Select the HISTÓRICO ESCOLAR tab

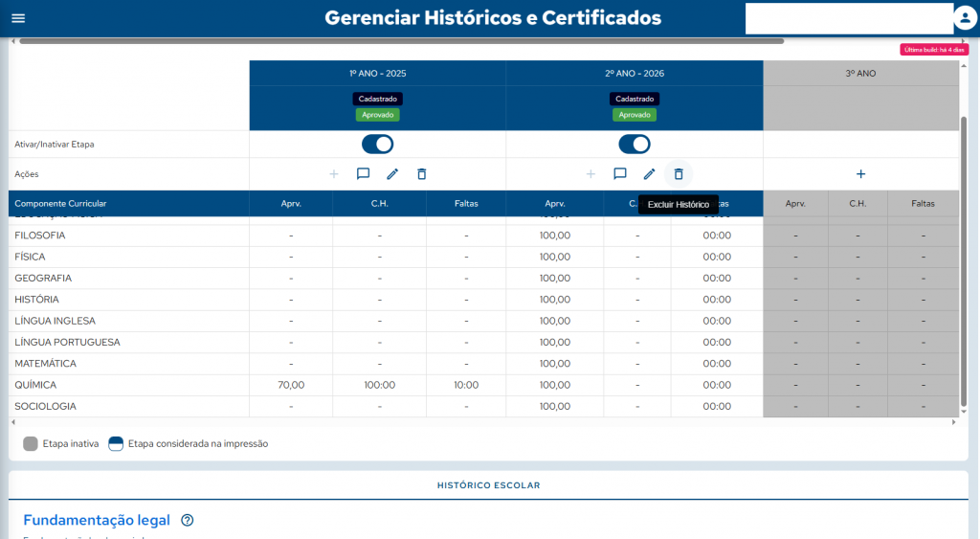[x=488, y=485]
